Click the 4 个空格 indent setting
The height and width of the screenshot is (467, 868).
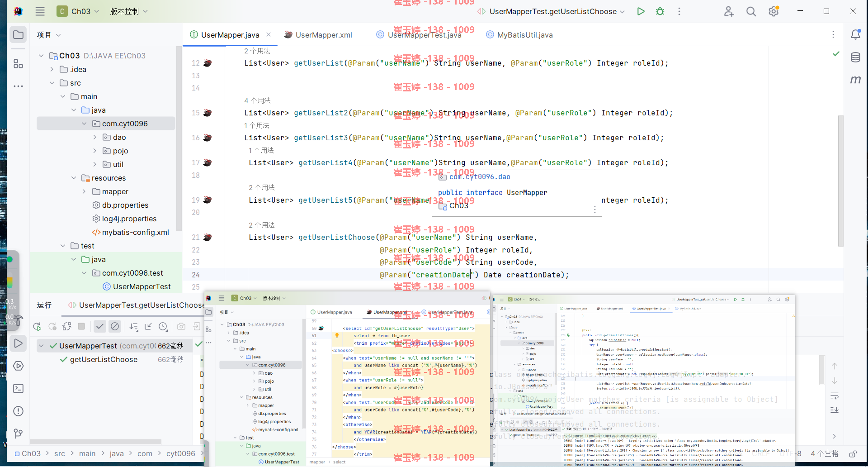(x=825, y=453)
